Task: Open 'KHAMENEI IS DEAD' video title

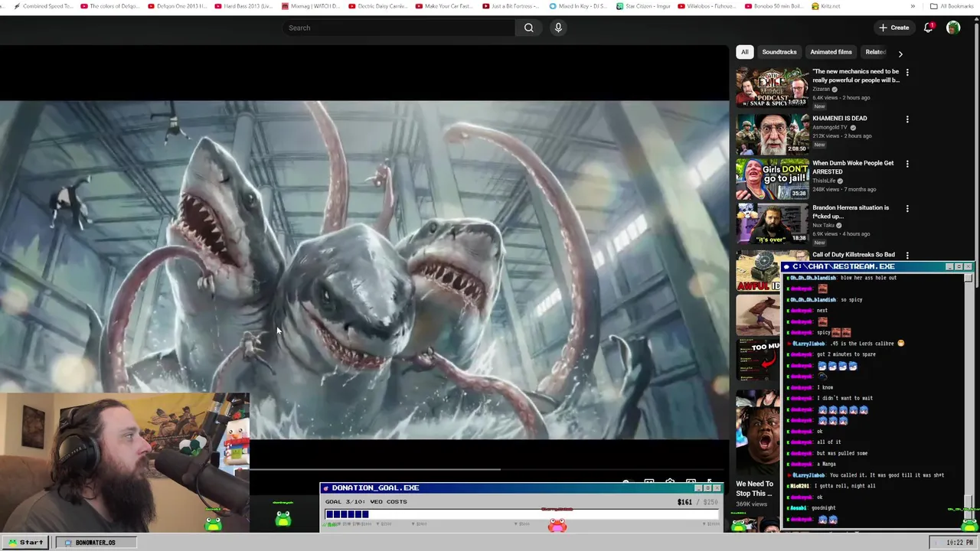Action: 839,119
